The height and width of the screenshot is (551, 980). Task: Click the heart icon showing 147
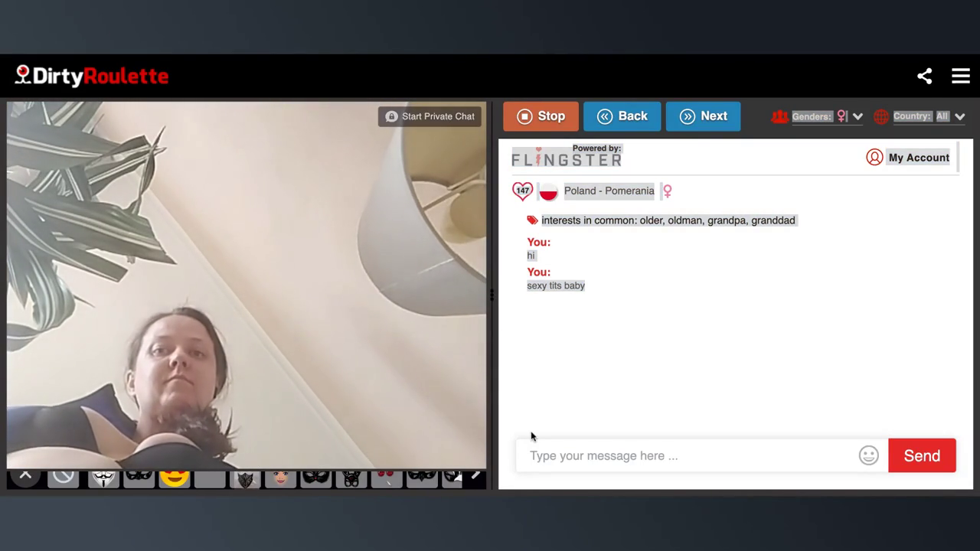pyautogui.click(x=522, y=191)
